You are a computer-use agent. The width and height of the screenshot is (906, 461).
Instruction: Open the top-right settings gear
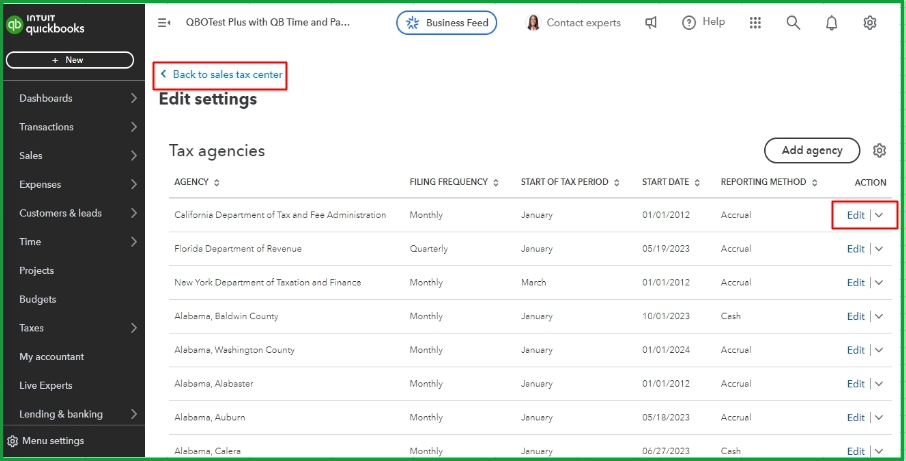870,23
